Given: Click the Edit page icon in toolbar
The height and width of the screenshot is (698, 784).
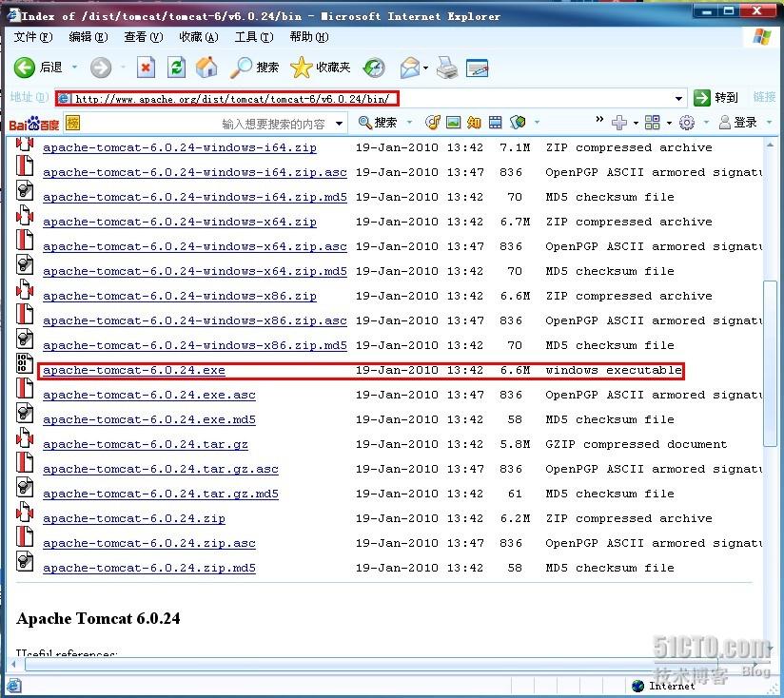Looking at the screenshot, I should (477, 68).
